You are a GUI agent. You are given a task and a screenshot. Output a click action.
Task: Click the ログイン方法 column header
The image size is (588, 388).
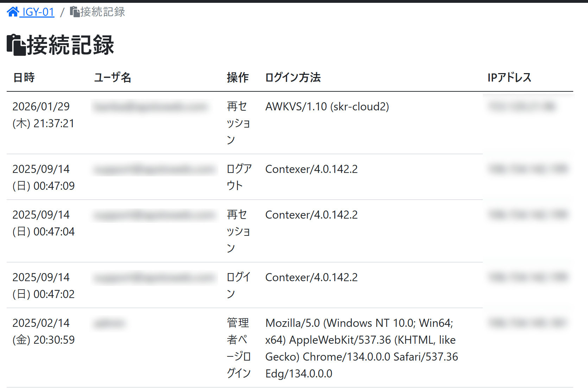tap(293, 77)
